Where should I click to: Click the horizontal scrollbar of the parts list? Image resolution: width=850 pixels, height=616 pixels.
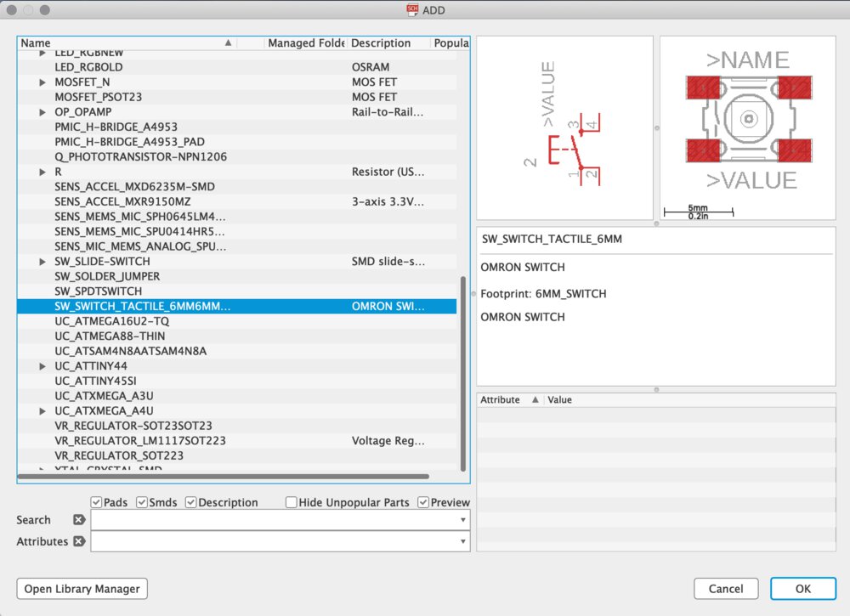tap(224, 477)
